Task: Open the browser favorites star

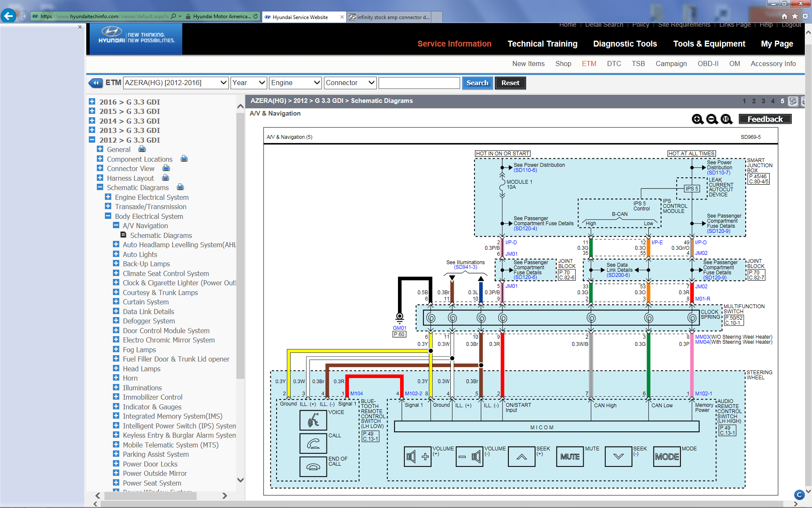Action: 795,16
